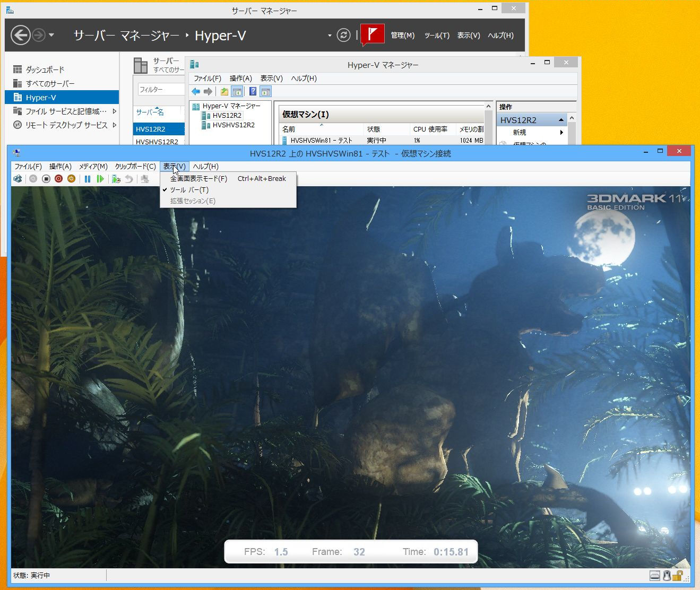Click the VM connection window title icon
This screenshot has height=590, width=700.
tap(17, 153)
